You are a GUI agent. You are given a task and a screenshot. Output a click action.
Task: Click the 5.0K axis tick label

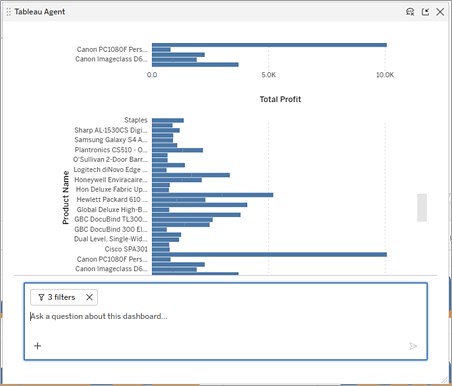click(x=269, y=75)
